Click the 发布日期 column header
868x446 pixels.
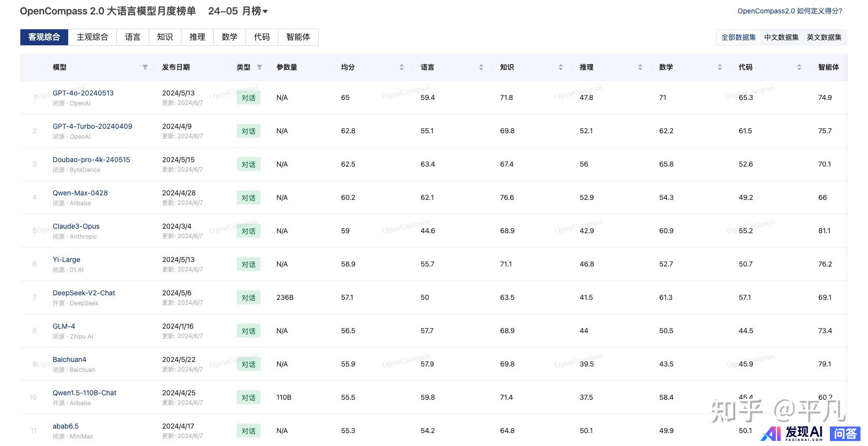click(176, 67)
